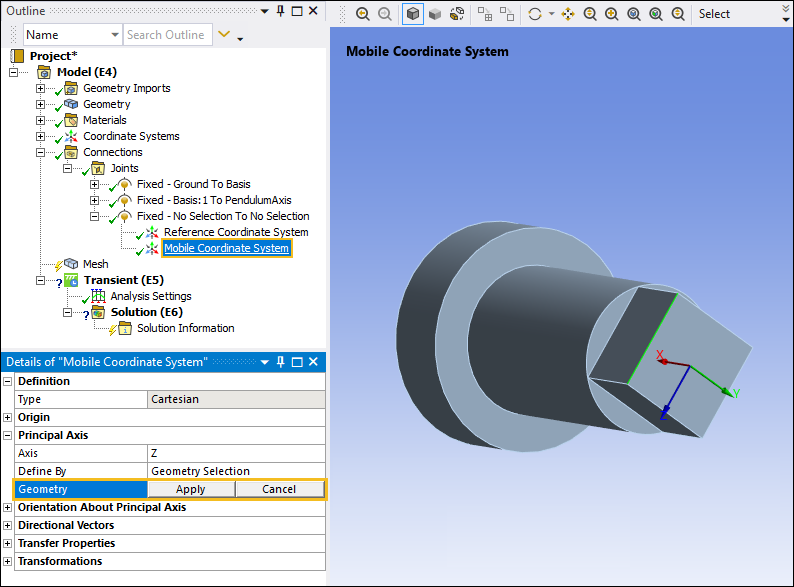Collapse the Principal Axis section
The width and height of the screenshot is (794, 587).
(8, 435)
